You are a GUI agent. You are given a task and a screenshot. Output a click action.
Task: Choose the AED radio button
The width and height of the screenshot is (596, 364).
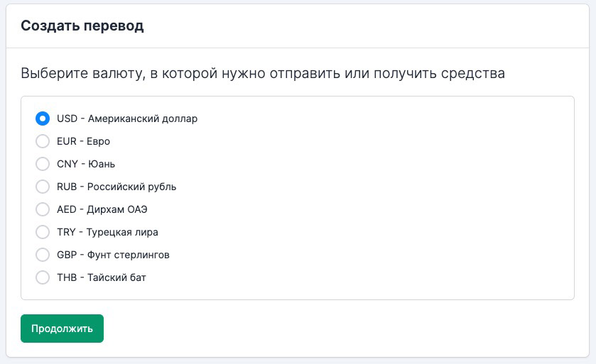click(x=43, y=209)
